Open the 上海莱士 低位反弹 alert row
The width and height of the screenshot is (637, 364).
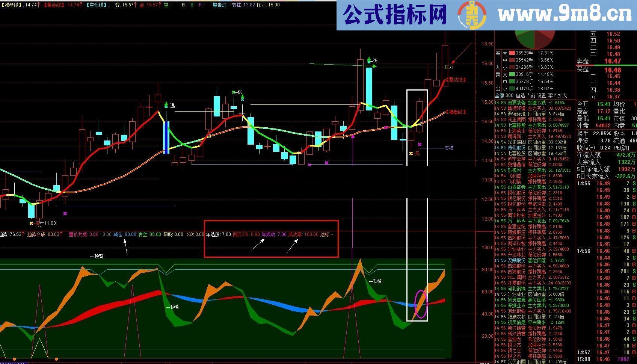[535, 131]
